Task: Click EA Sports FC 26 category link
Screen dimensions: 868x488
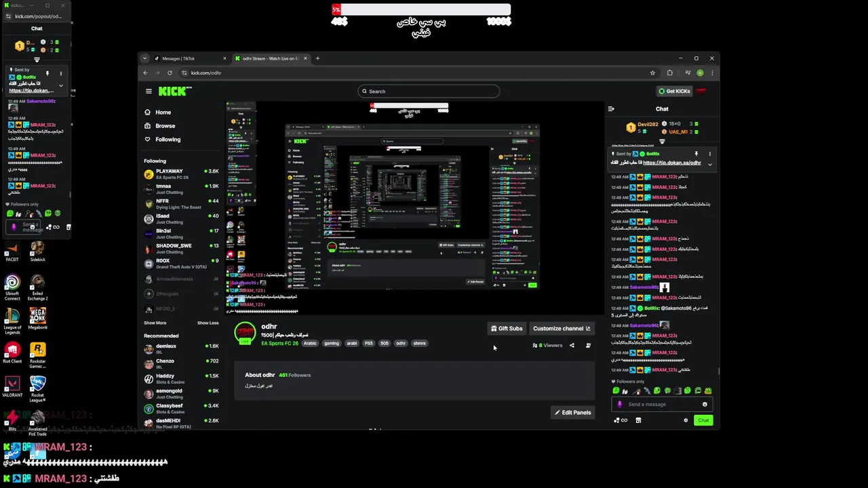Action: [x=279, y=344]
